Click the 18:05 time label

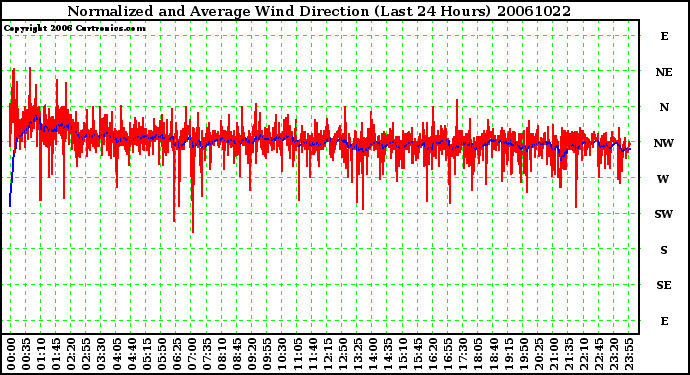click(x=479, y=354)
